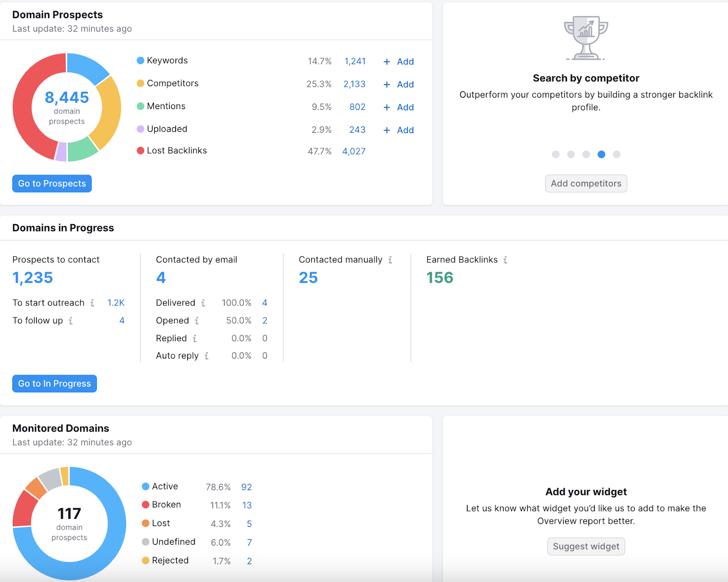Open the "92" Active domains link
Viewport: 728px width, 582px height.
[247, 487]
